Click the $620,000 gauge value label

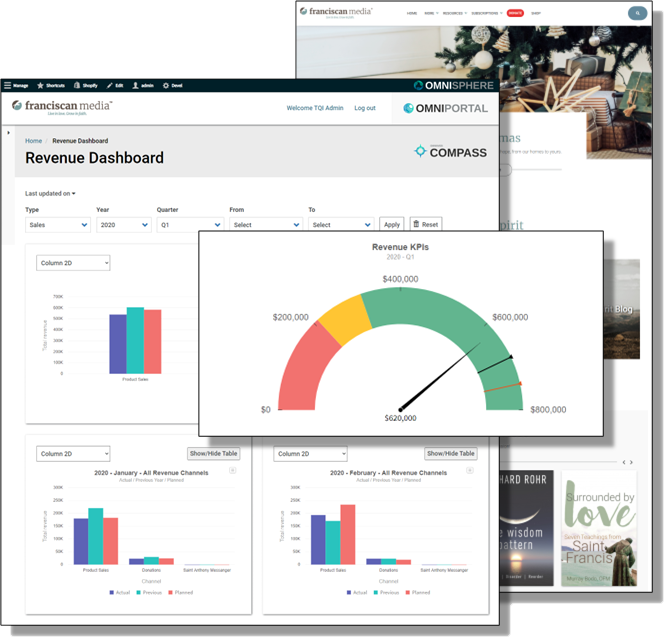400,418
